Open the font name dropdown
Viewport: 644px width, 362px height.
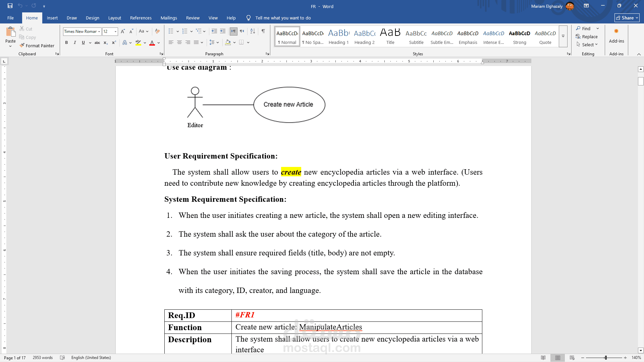pyautogui.click(x=99, y=32)
